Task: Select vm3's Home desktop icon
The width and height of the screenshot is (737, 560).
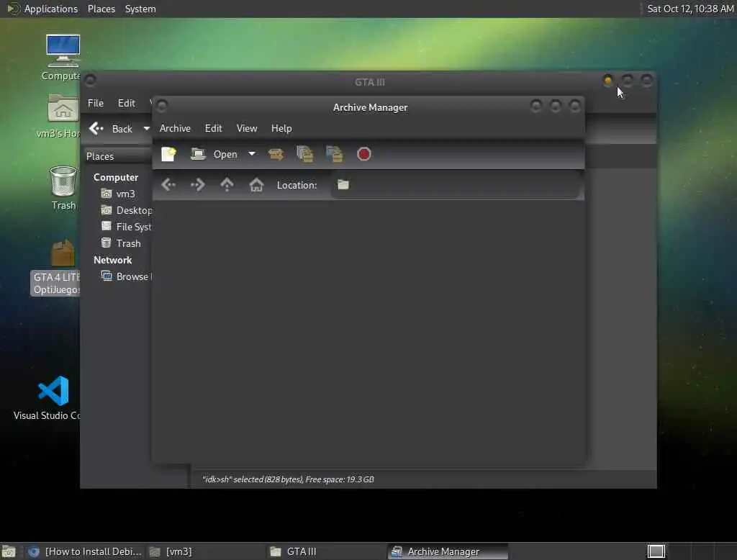Action: point(60,116)
